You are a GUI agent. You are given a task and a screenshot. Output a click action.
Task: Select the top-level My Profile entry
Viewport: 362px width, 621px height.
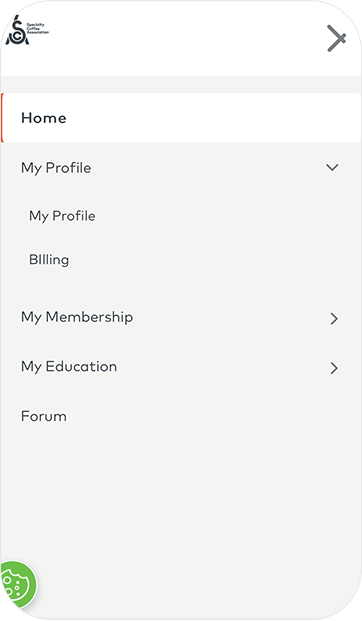56,168
